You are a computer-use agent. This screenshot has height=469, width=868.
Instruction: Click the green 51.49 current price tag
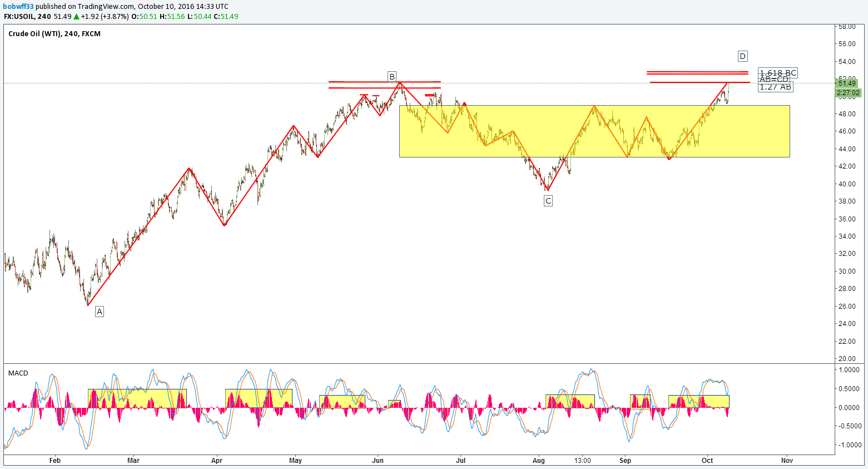847,83
